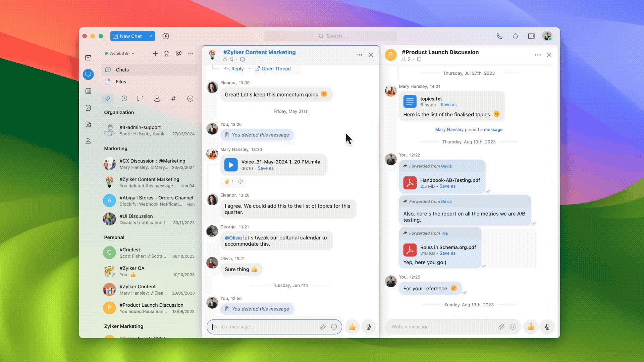Open the phone calls icon in top bar
Image resolution: width=644 pixels, height=362 pixels.
(499, 36)
